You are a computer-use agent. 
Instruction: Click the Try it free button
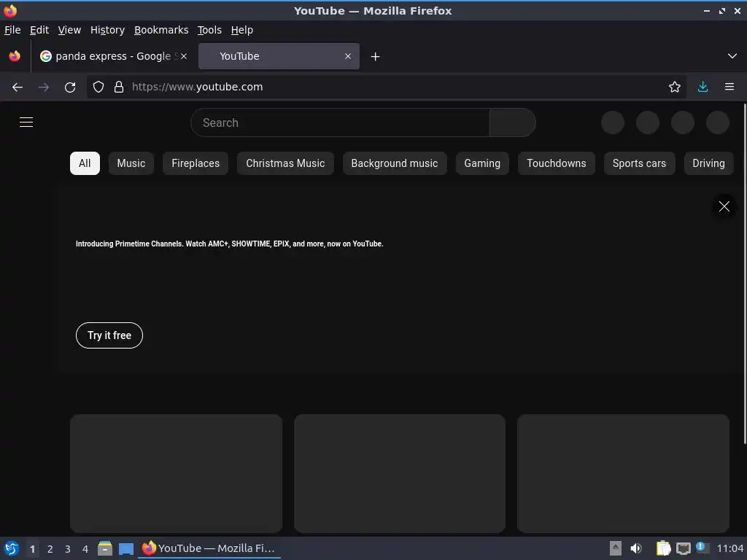[109, 335]
